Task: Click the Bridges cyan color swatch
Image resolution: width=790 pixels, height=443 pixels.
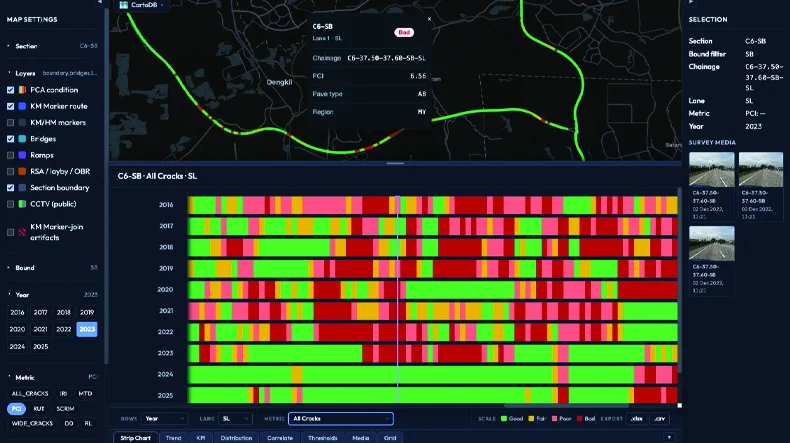Action: pyautogui.click(x=22, y=139)
